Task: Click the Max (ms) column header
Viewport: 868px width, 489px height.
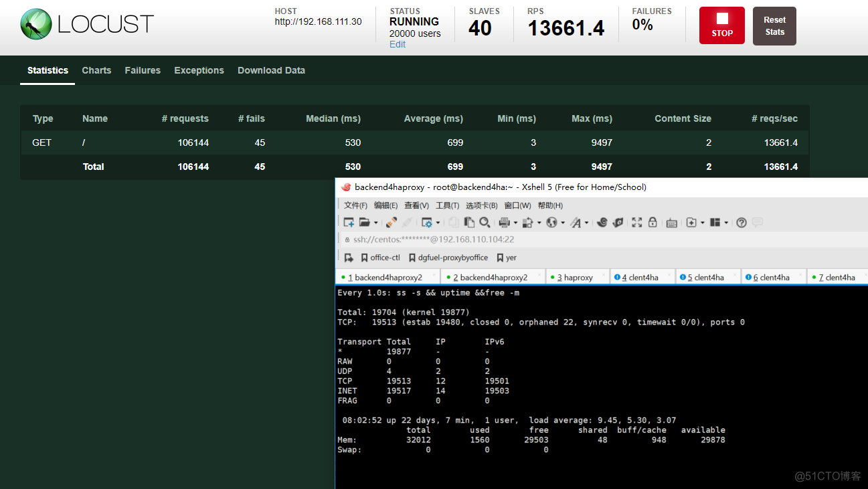Action: point(592,118)
